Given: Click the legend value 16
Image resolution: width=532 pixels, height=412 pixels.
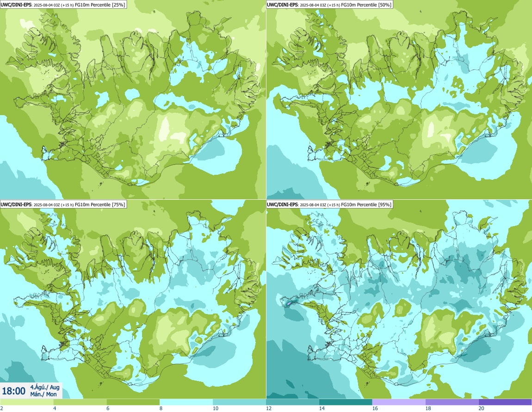Looking at the screenshot, I should [375, 409].
